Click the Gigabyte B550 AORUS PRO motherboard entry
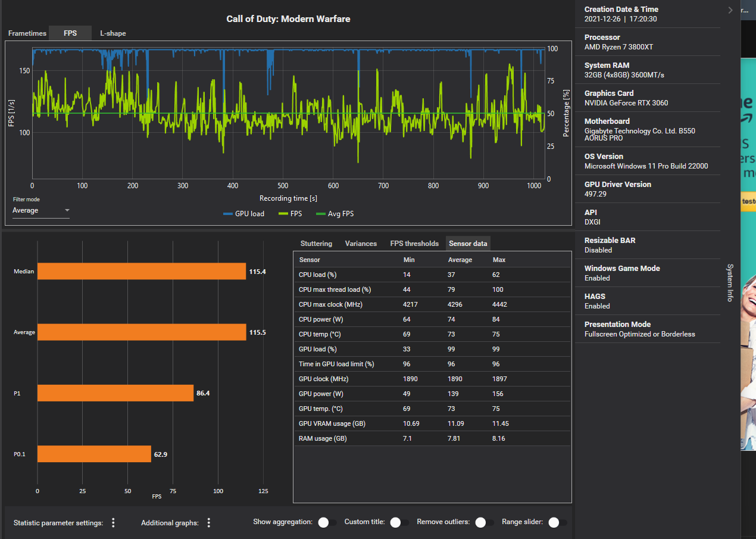 [640, 135]
